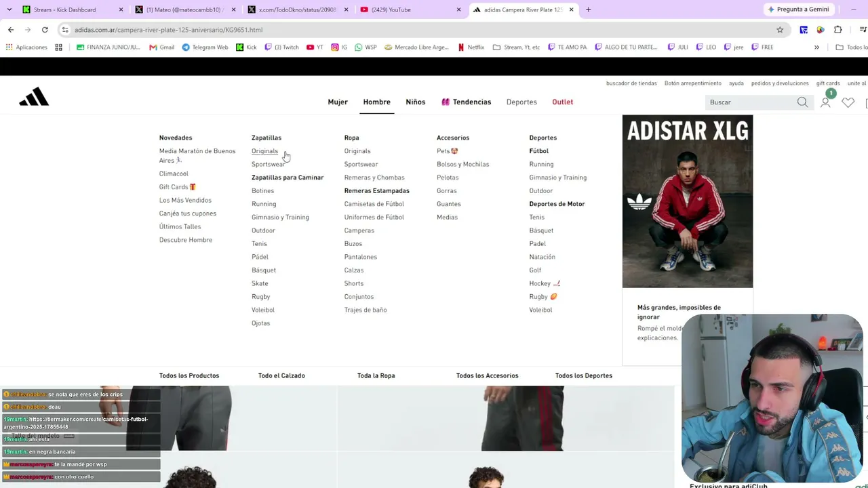Open the Aplicaciones apps grid shortcut
The width and height of the screenshot is (868, 488).
(x=26, y=47)
